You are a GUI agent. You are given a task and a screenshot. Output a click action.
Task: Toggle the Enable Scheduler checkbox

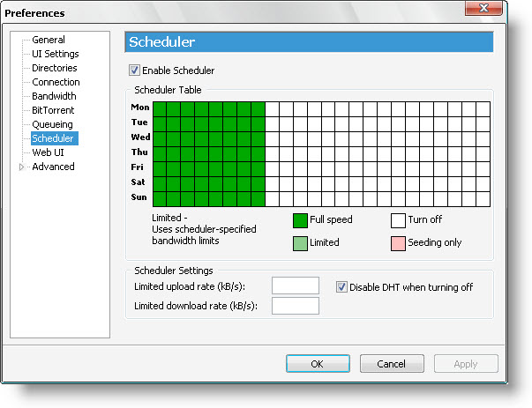134,70
